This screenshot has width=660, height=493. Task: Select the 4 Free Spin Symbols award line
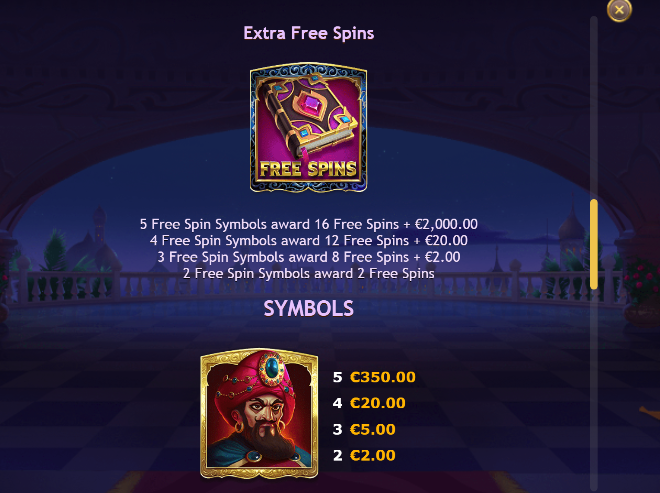pyautogui.click(x=309, y=240)
